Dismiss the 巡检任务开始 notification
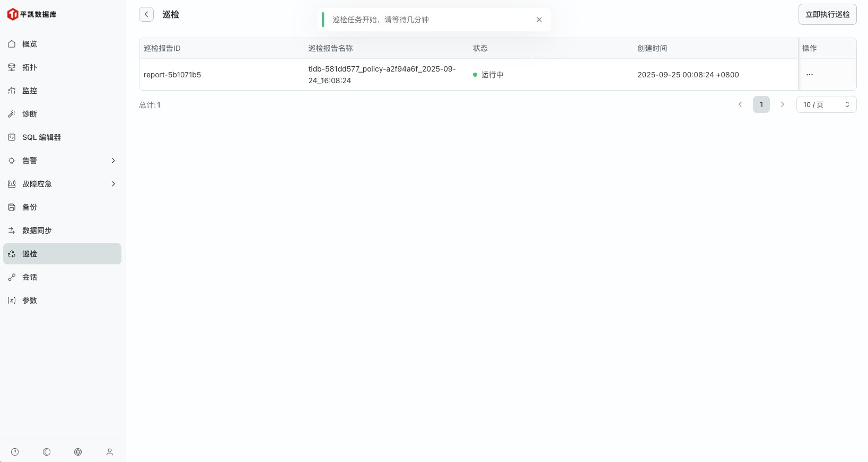This screenshot has height=462, width=868. click(x=539, y=20)
